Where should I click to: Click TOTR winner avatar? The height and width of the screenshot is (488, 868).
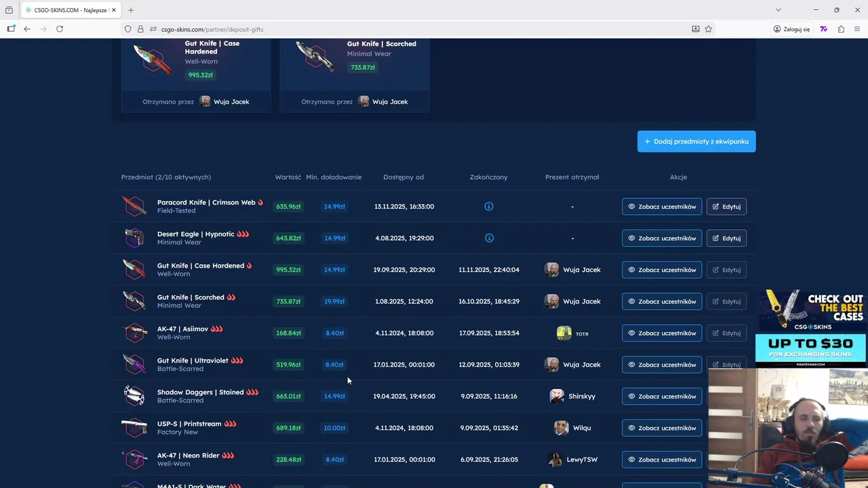pos(564,333)
